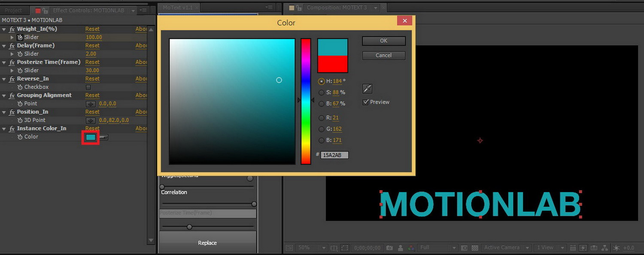Toggle the transparency grid icon
Image resolution: width=644 pixels, height=255 pixels.
click(475, 248)
